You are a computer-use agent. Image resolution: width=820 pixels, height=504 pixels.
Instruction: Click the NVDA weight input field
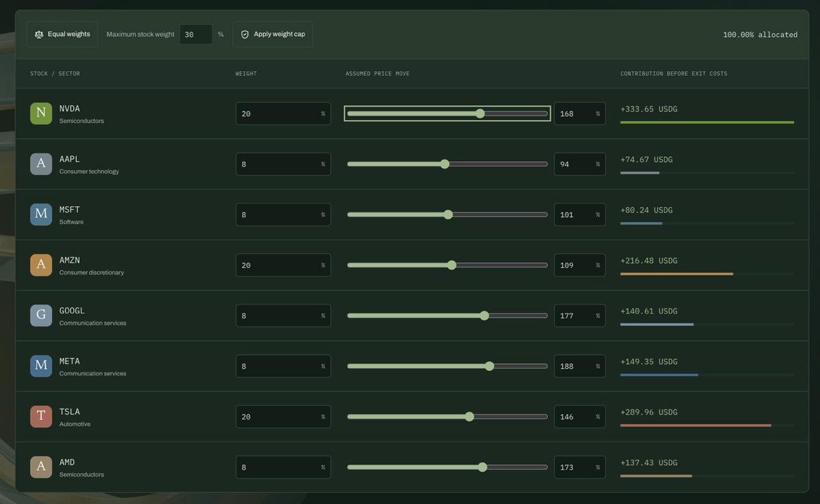283,113
